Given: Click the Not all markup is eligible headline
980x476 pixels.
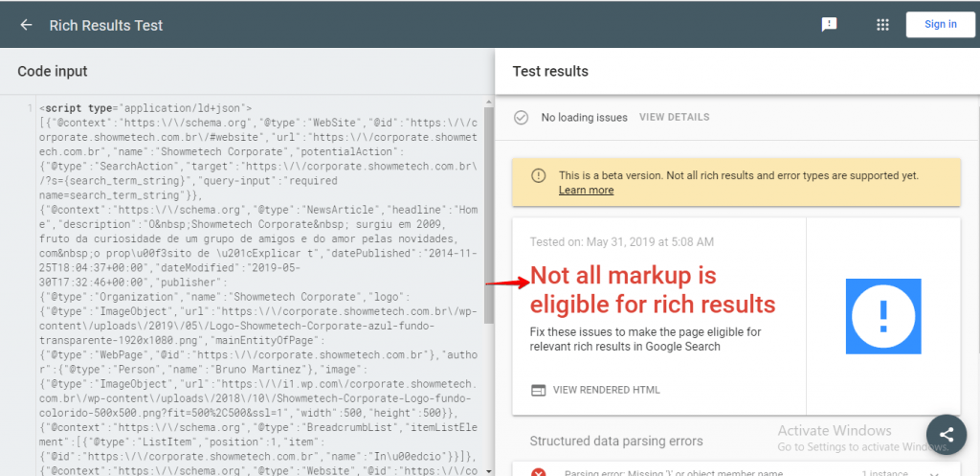Looking at the screenshot, I should [x=653, y=289].
